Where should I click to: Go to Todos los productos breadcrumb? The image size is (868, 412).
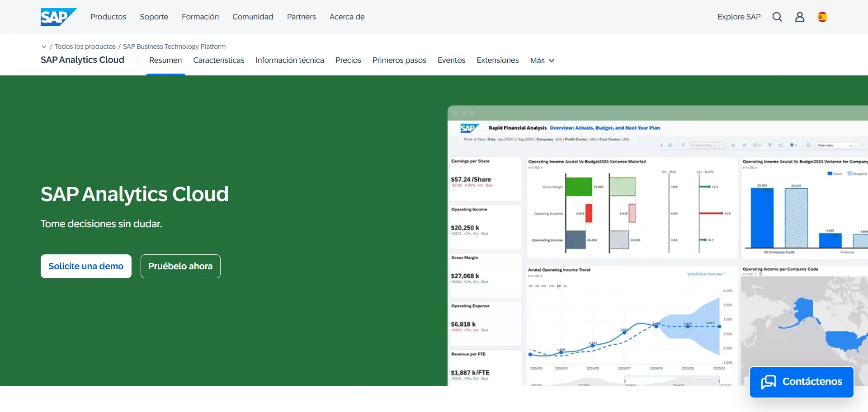pos(85,47)
